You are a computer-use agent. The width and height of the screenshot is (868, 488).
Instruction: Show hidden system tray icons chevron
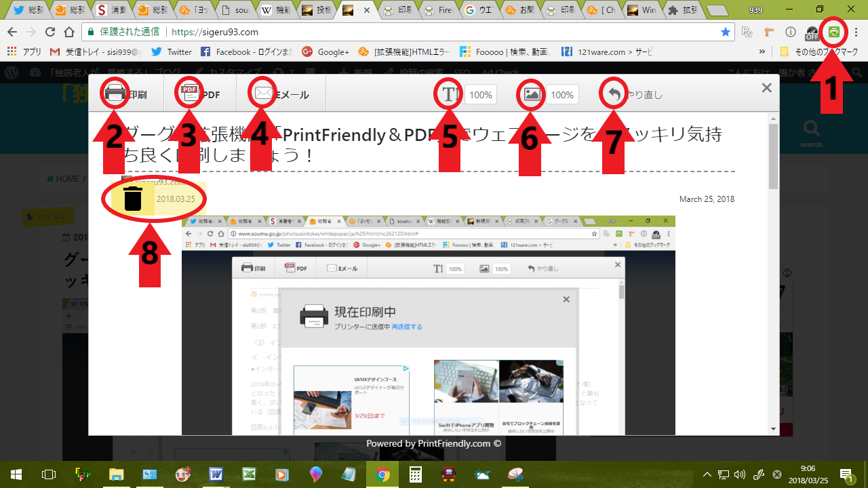tap(707, 474)
